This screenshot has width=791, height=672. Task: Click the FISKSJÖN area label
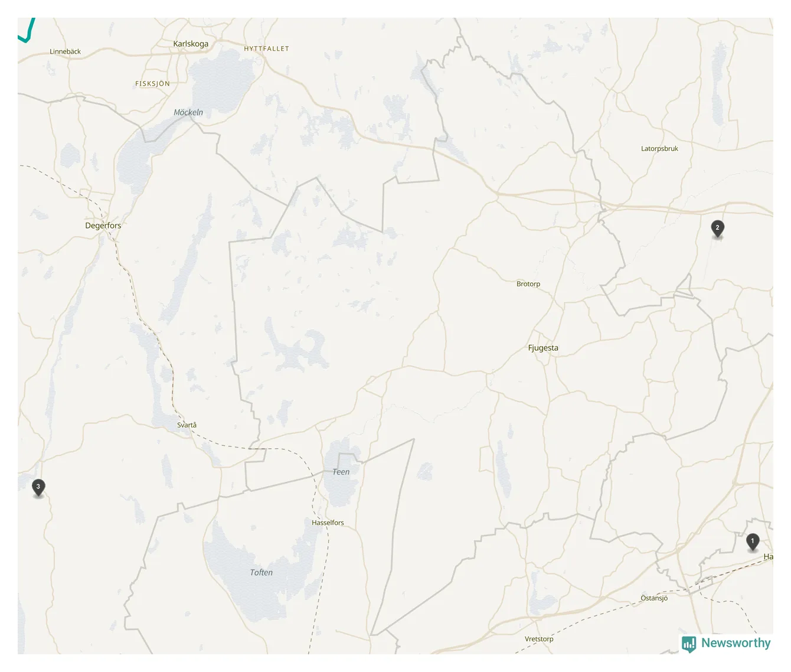[x=152, y=84]
